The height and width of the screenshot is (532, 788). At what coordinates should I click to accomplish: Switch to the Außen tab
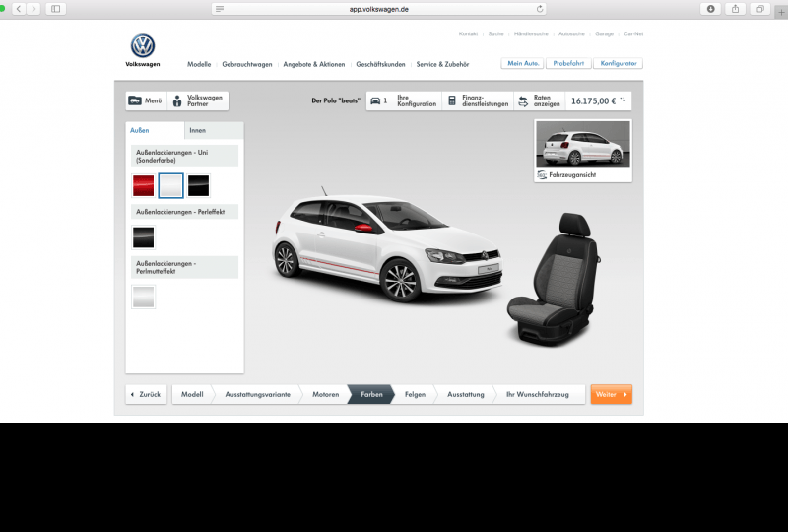coord(155,130)
